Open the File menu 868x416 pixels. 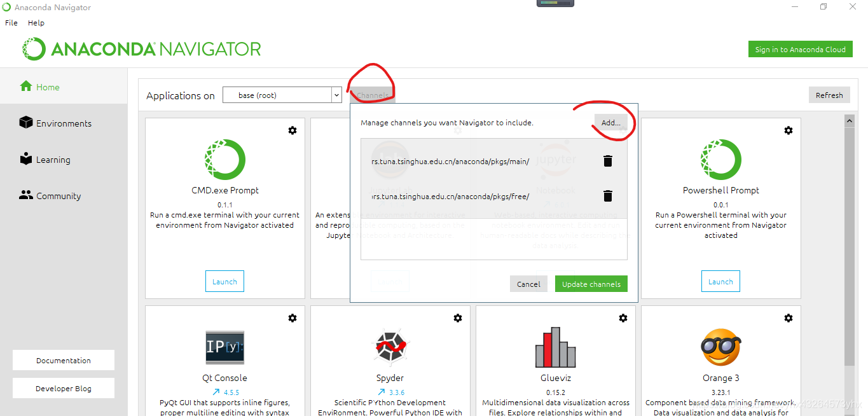pos(11,22)
